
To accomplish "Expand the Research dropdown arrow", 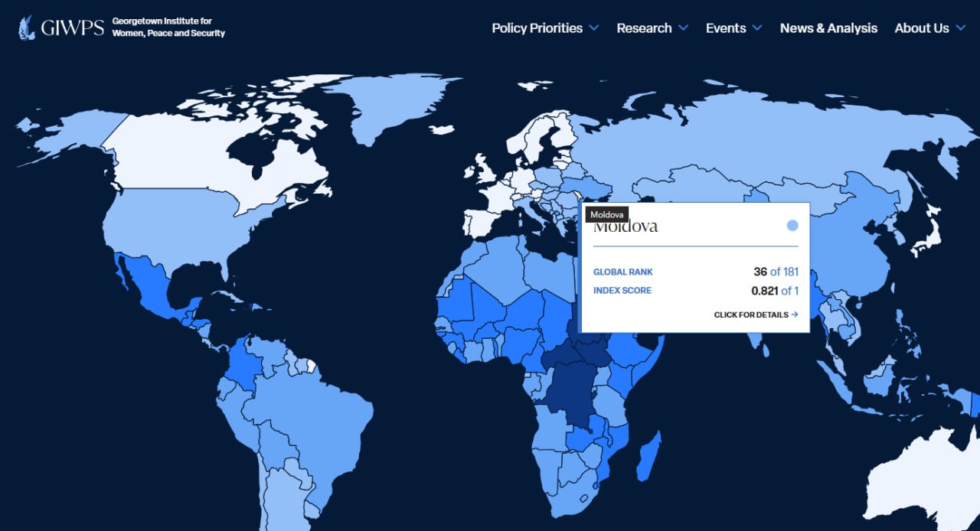I will 683,28.
